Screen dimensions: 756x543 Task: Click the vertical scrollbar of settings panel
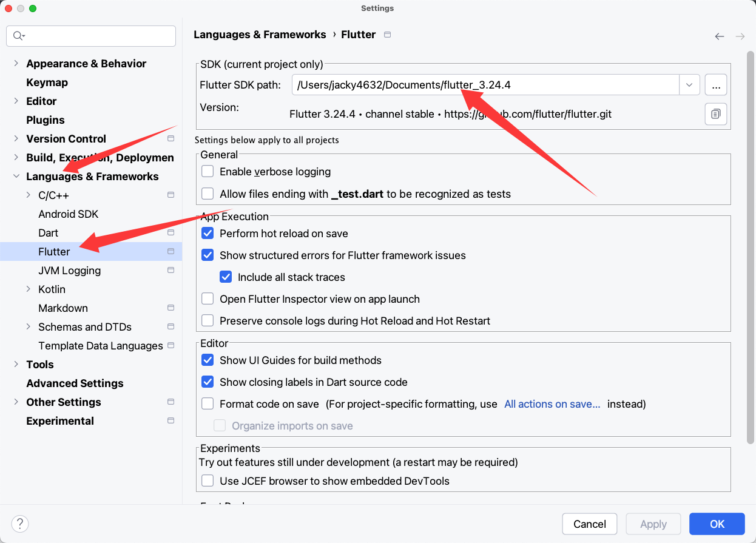[x=750, y=243]
